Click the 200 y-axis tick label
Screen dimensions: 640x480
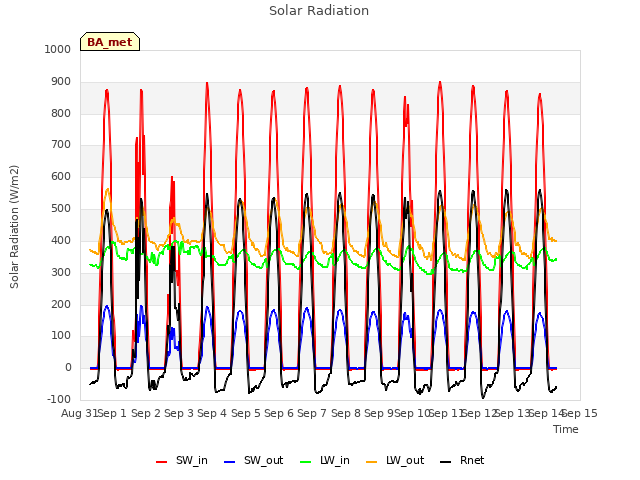(61, 304)
